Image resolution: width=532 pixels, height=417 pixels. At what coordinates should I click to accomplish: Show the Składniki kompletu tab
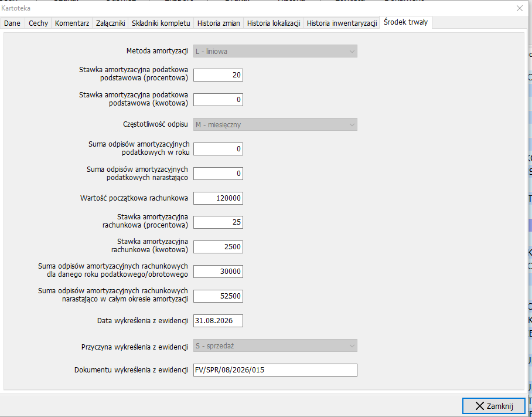click(161, 23)
